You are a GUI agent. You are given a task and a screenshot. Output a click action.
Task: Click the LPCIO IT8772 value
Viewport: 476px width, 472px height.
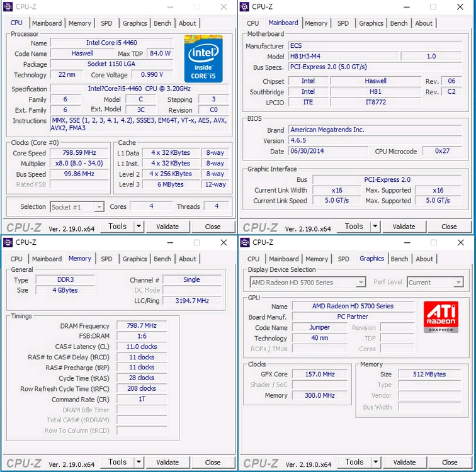[x=376, y=102]
